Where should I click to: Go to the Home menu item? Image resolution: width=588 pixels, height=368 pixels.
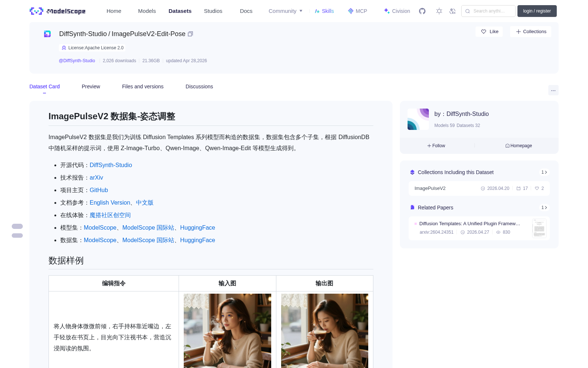click(114, 11)
